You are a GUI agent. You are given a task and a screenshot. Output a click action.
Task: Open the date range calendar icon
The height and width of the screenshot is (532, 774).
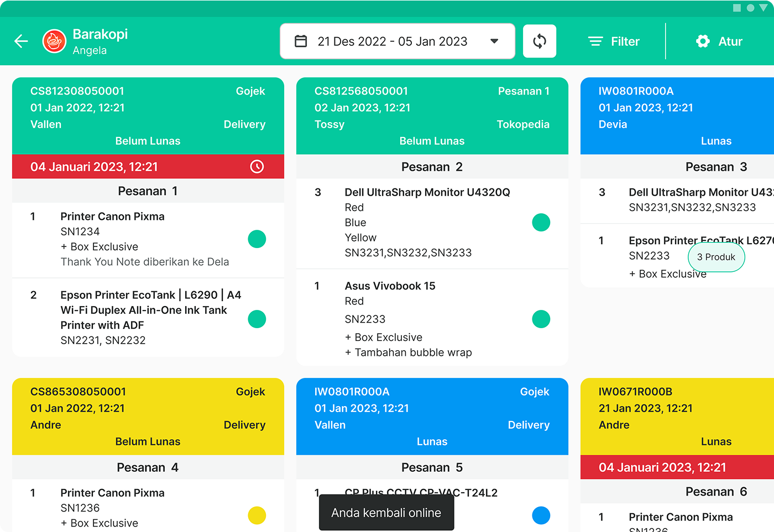click(x=301, y=41)
